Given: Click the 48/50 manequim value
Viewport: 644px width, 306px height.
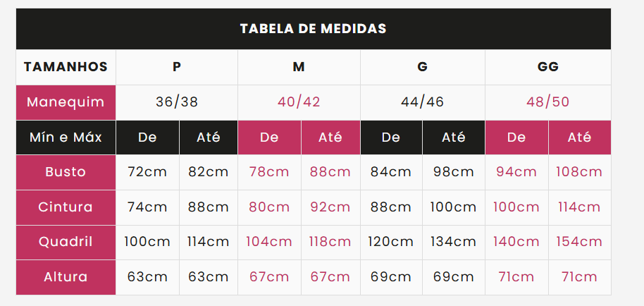Looking at the screenshot, I should pyautogui.click(x=548, y=102).
